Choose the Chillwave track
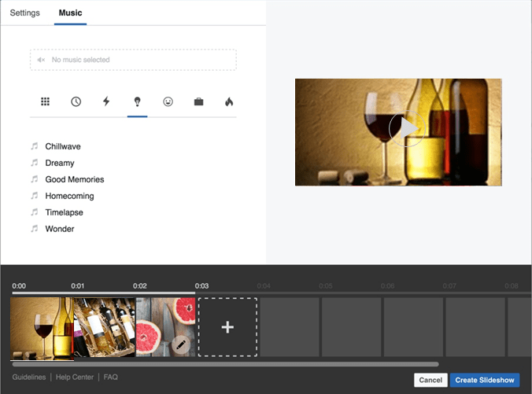This screenshot has width=532, height=394. coord(63,146)
